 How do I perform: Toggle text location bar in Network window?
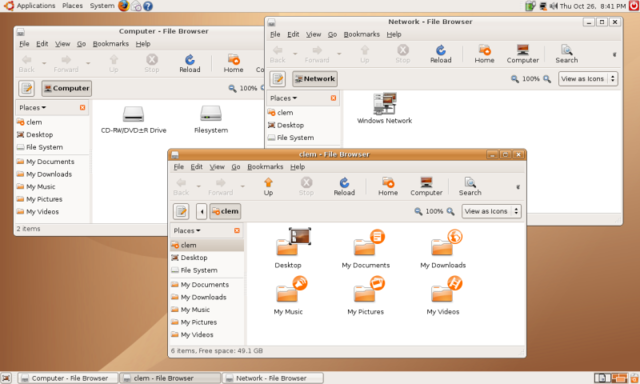(278, 79)
